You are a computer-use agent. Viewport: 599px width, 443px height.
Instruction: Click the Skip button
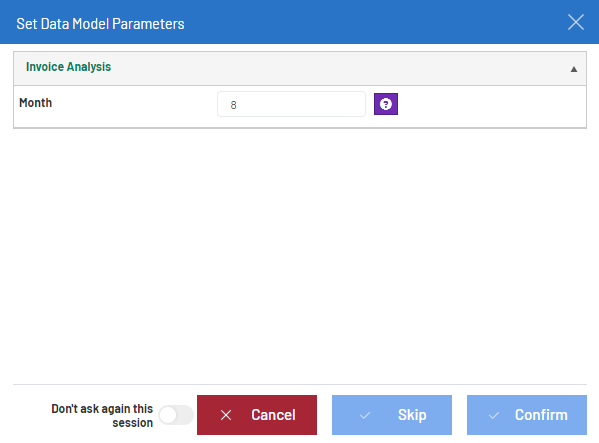[392, 415]
